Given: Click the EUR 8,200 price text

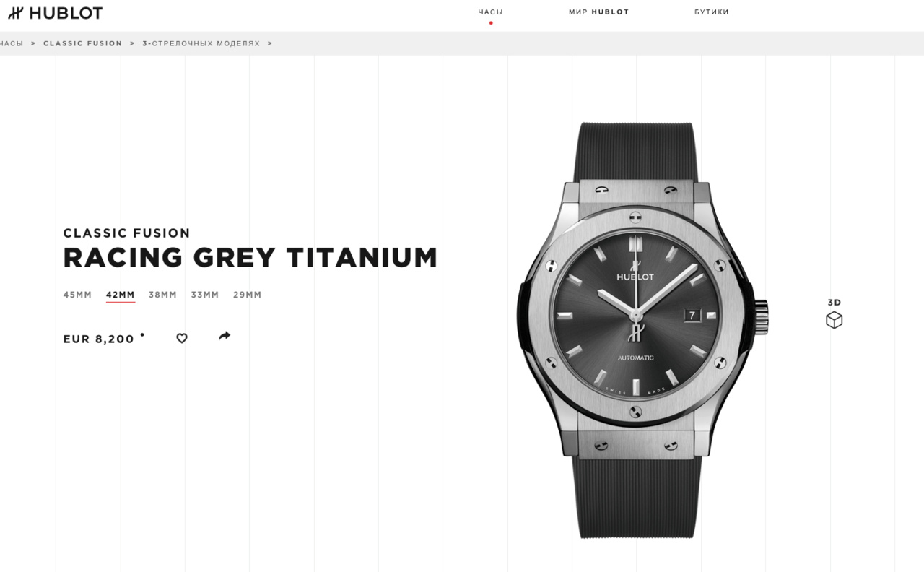Looking at the screenshot, I should coord(99,339).
